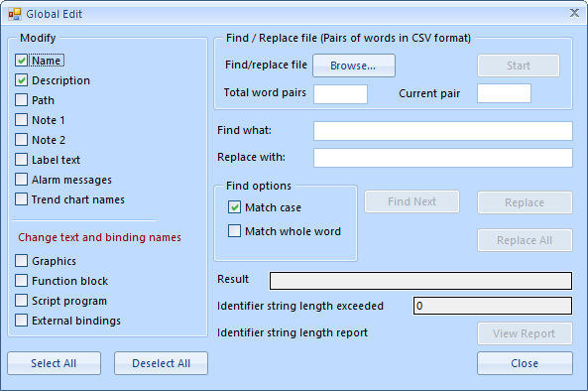Tick the Label text checkbox
The image size is (588, 391).
point(22,160)
